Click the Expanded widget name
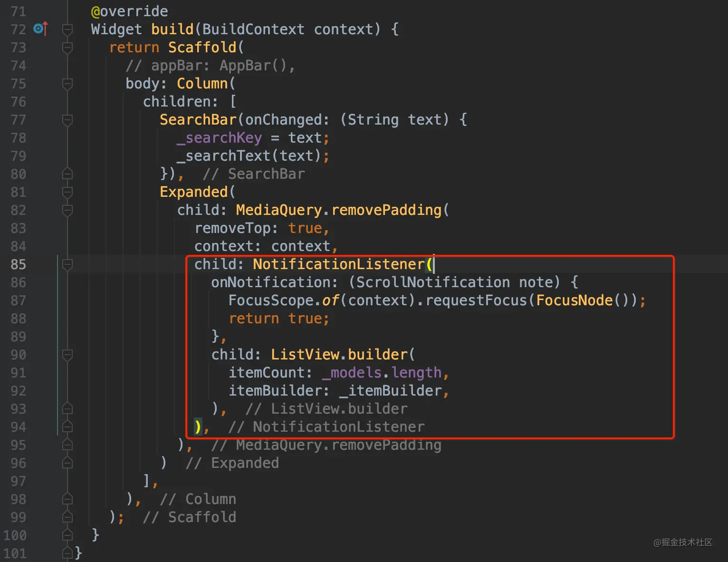 (194, 192)
